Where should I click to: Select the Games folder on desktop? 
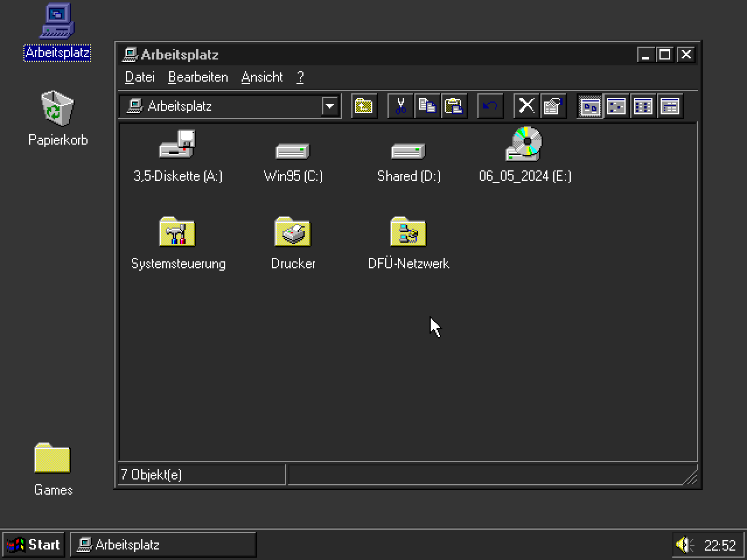53,470
